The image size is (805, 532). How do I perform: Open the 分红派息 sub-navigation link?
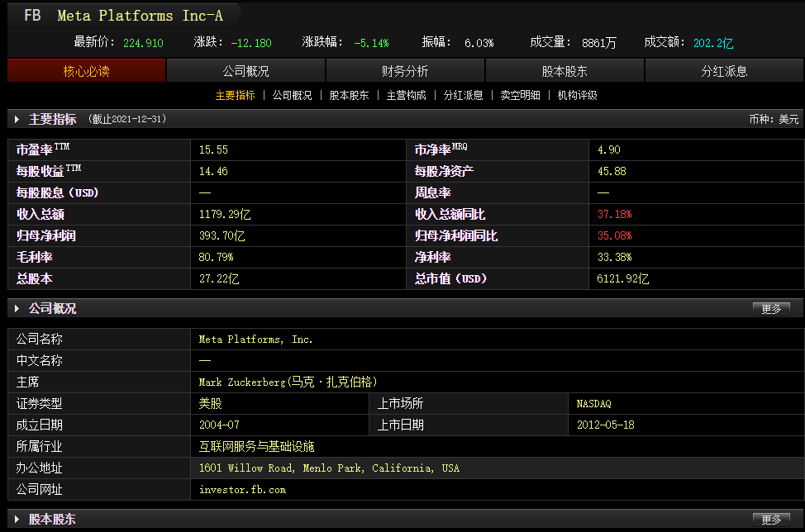pos(463,96)
